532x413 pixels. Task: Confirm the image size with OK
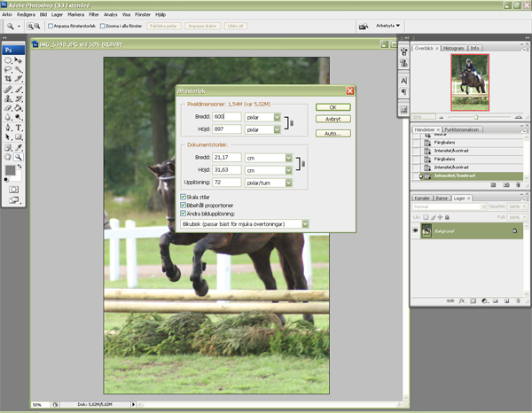(x=332, y=107)
